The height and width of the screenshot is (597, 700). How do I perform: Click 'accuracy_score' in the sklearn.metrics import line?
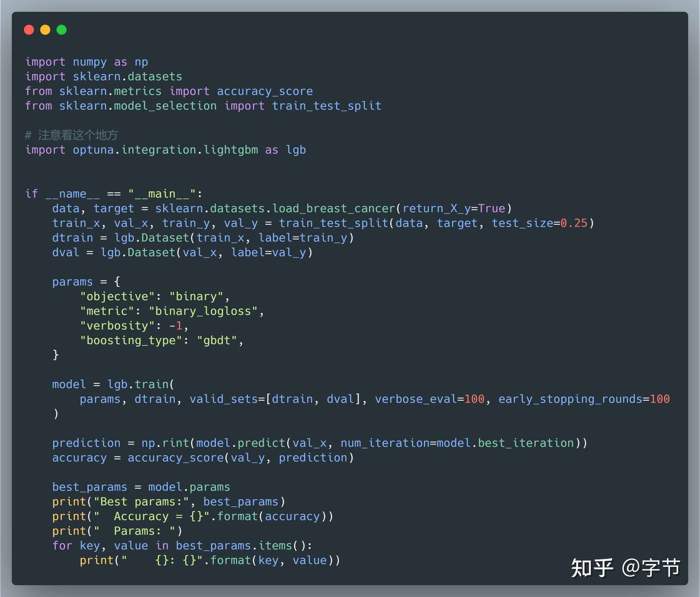pos(265,91)
